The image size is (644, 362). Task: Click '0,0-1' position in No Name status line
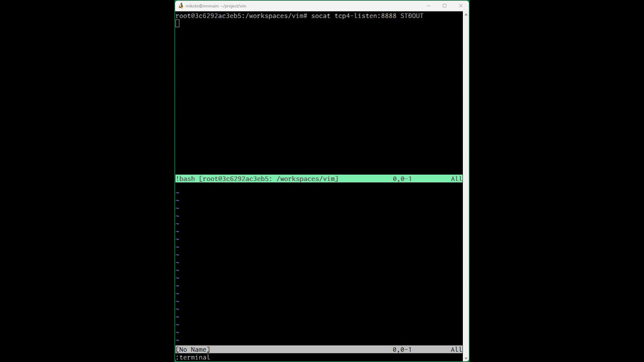pos(402,349)
